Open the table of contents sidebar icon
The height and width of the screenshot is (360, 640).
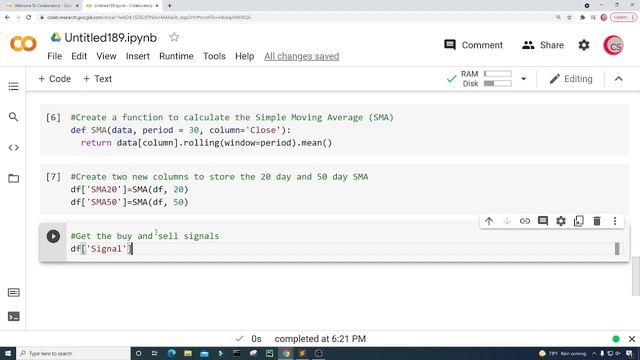point(13,87)
